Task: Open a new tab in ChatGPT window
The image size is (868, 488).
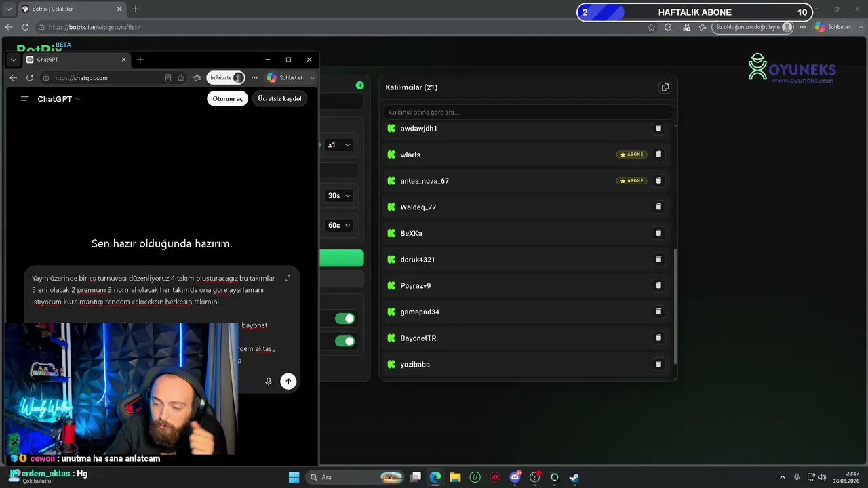Action: 140,60
